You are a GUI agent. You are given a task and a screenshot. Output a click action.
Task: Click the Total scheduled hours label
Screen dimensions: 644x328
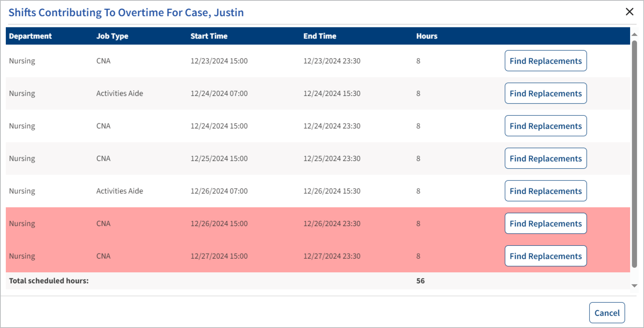coord(49,281)
